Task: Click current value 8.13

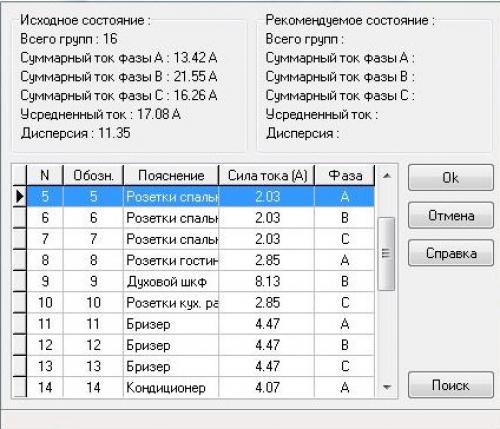Action: click(x=267, y=282)
